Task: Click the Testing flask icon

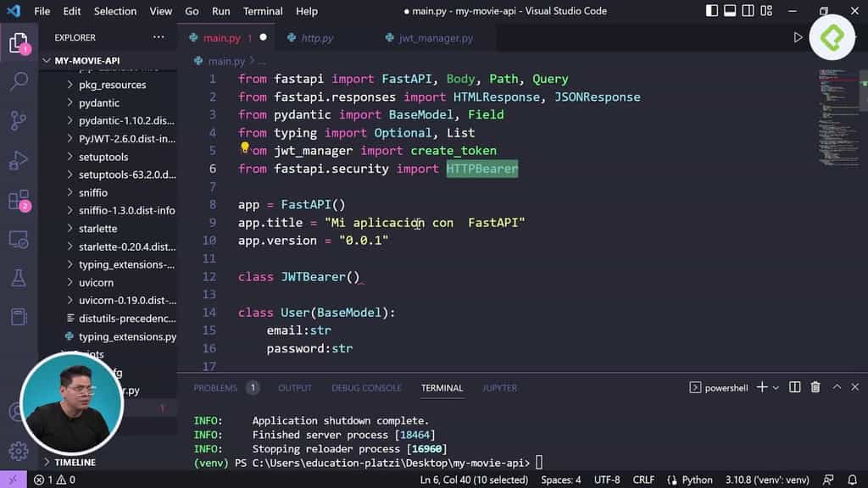Action: coord(19,277)
